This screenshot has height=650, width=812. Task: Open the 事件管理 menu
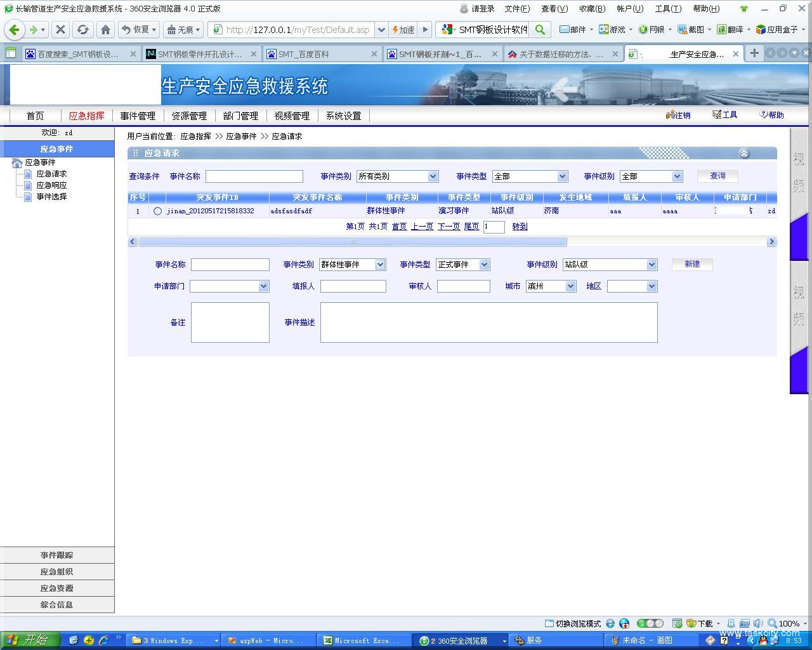click(138, 116)
